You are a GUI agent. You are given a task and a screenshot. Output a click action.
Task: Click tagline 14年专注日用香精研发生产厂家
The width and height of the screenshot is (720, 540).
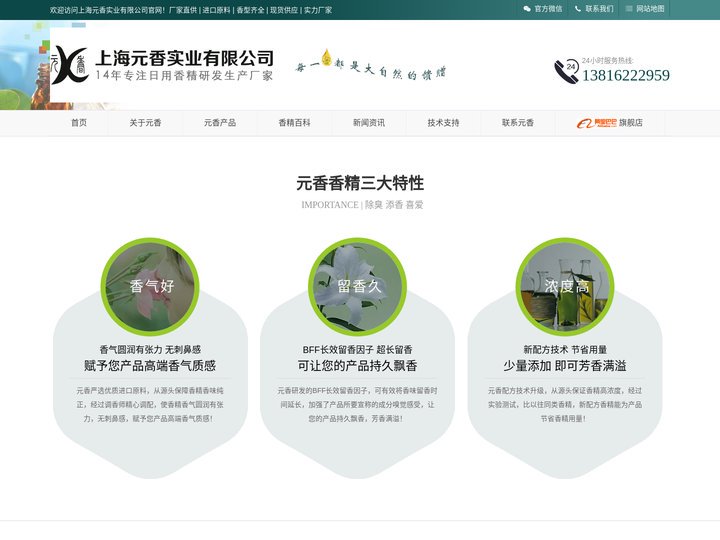185,75
